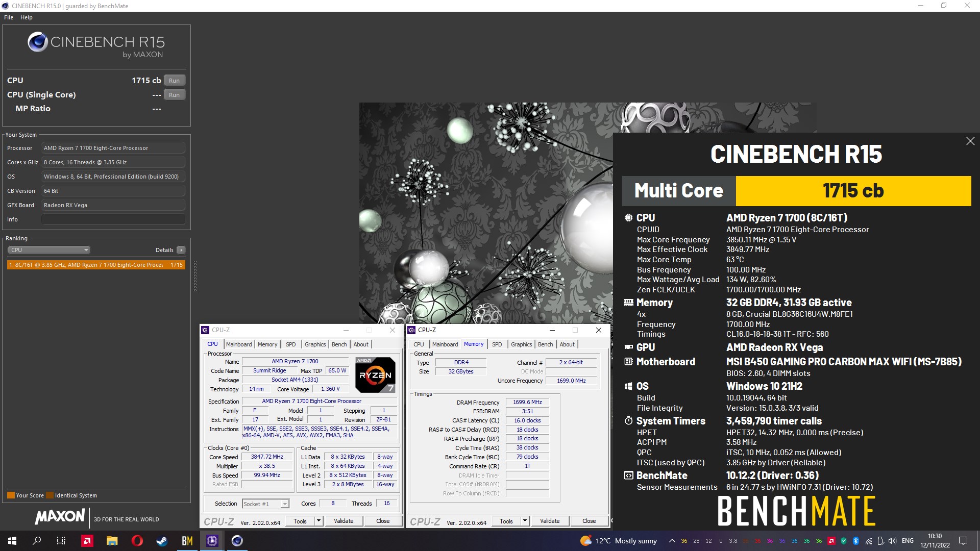Screen dimensions: 980x551
Task: Click Close button in the CPU-Z processor window
Action: point(383,521)
